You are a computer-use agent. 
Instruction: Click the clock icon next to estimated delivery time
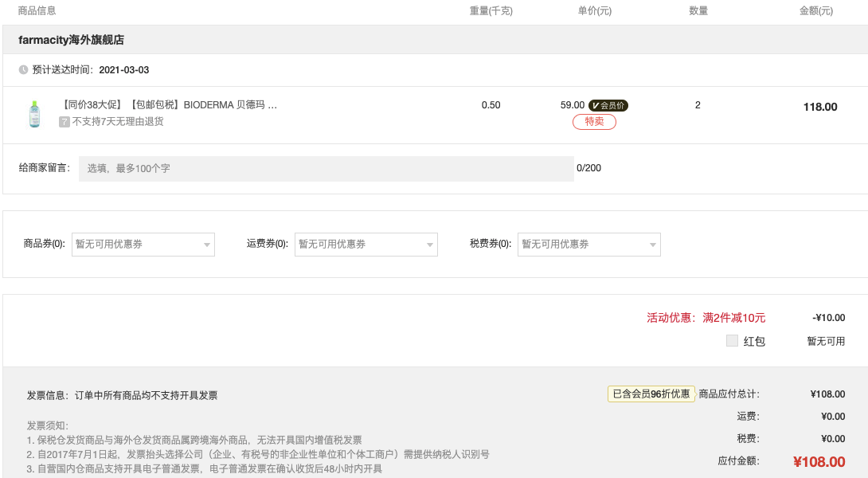point(23,70)
